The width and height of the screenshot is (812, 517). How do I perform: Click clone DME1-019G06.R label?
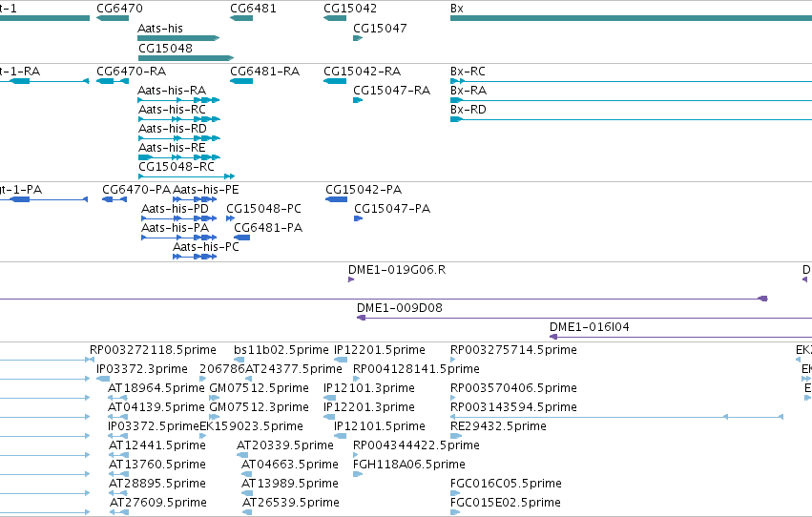[x=397, y=270]
